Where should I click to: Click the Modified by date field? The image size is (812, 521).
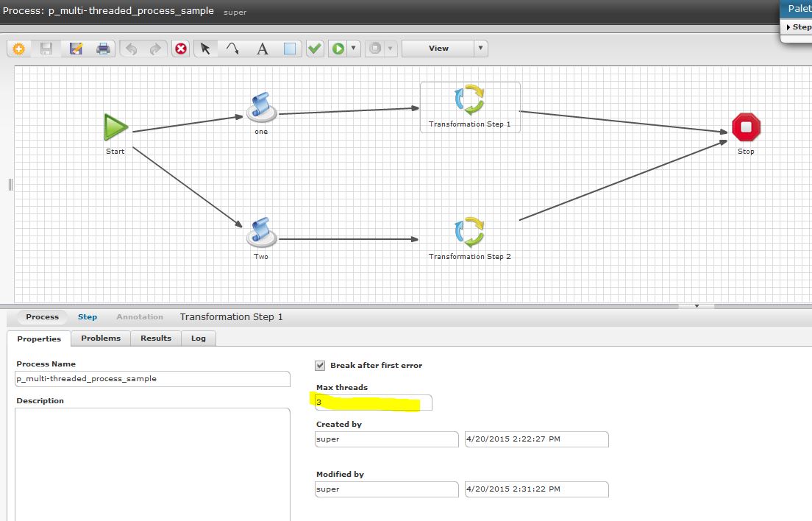(x=537, y=489)
